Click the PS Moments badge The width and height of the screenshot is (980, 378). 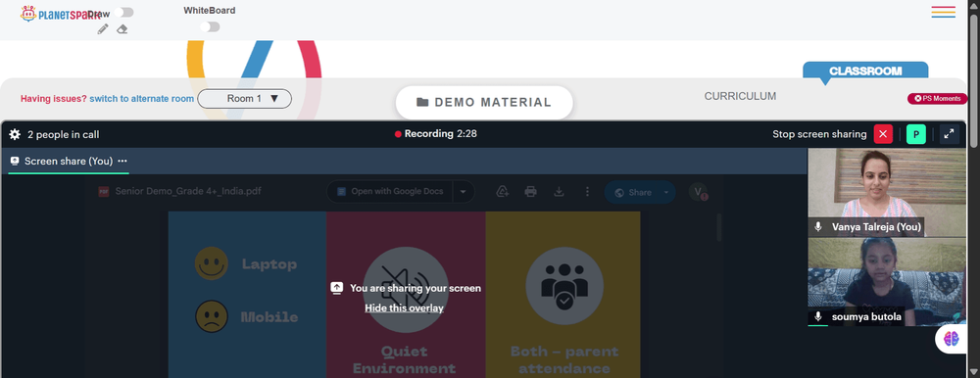tap(938, 98)
